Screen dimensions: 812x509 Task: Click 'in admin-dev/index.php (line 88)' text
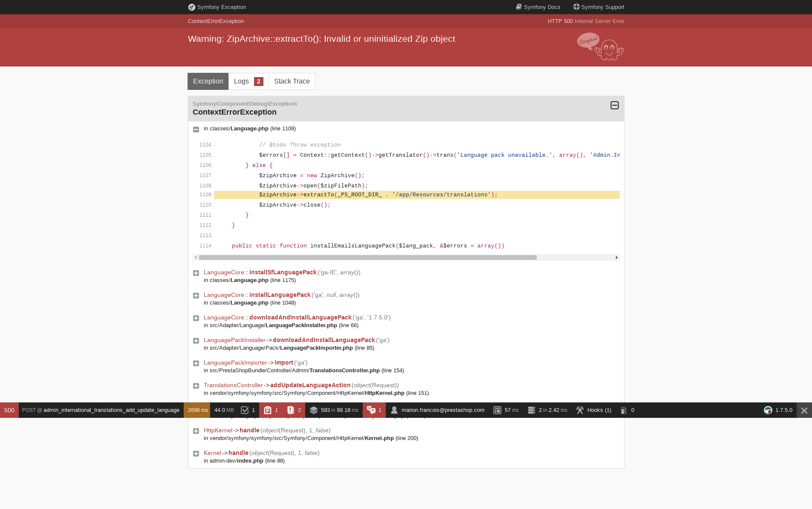244,461
